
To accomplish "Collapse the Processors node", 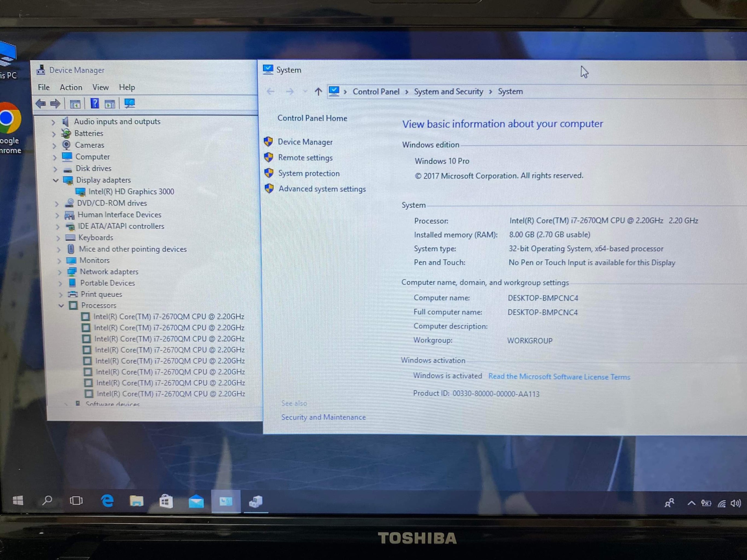I will coord(61,305).
